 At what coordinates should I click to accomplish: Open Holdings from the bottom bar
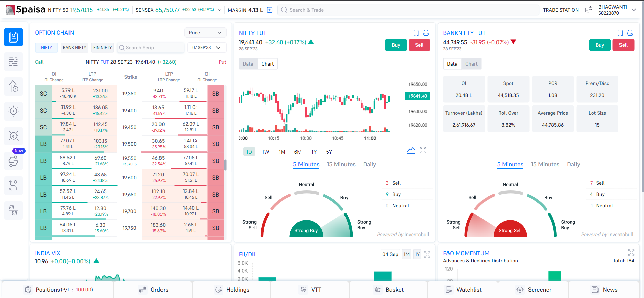[x=232, y=290]
